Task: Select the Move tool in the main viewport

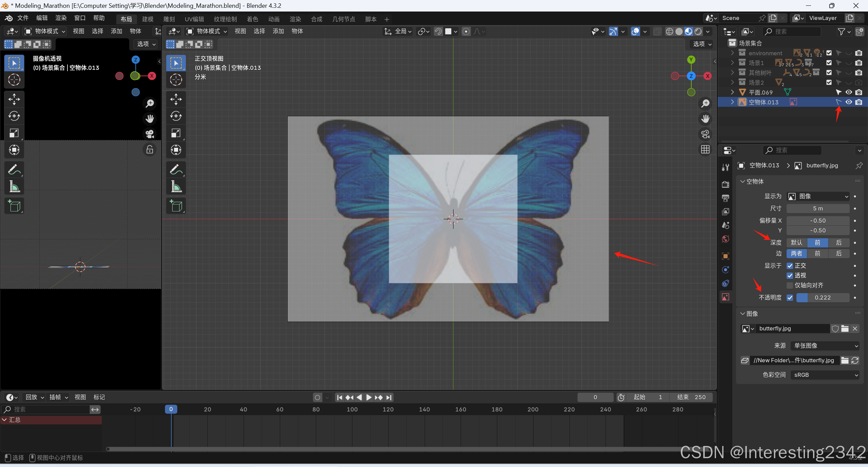Action: tap(176, 99)
